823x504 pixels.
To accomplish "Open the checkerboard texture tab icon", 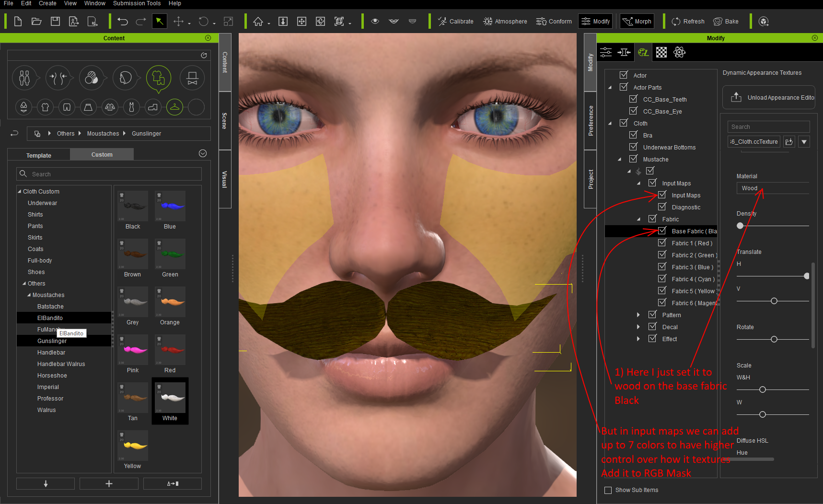I will [x=661, y=52].
